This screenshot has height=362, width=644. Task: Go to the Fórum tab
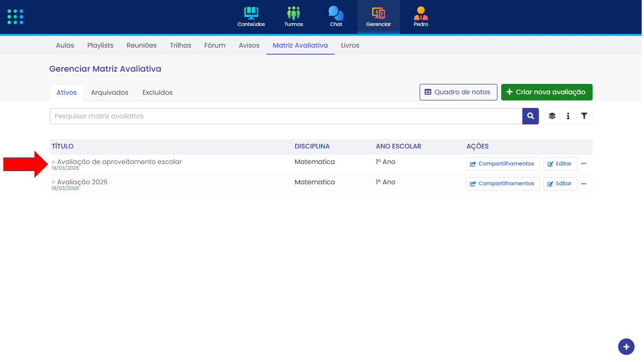pyautogui.click(x=215, y=45)
